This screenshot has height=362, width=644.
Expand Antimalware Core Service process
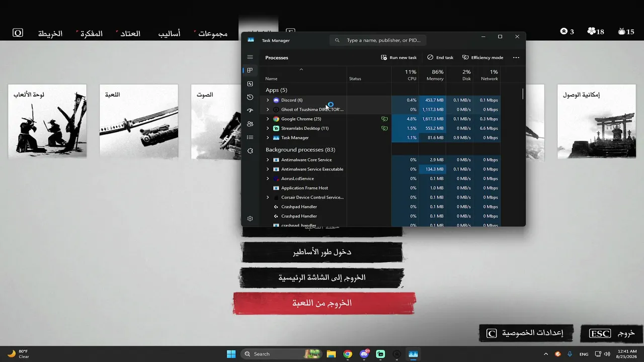[268, 160]
